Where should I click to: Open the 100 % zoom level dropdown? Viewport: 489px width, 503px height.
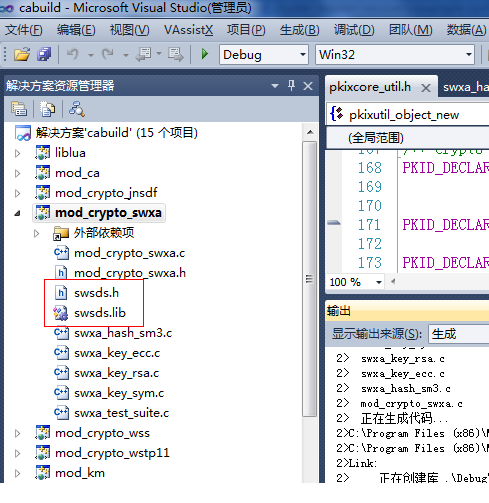pyautogui.click(x=379, y=282)
